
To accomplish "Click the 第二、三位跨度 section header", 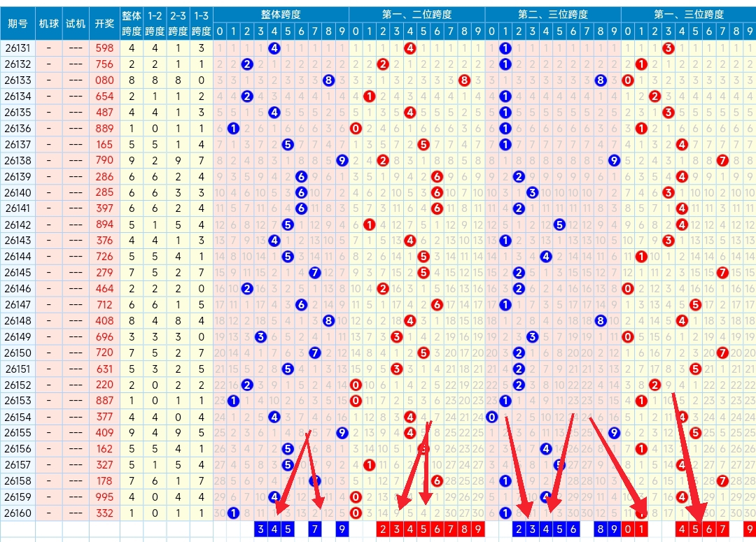I will tap(553, 15).
